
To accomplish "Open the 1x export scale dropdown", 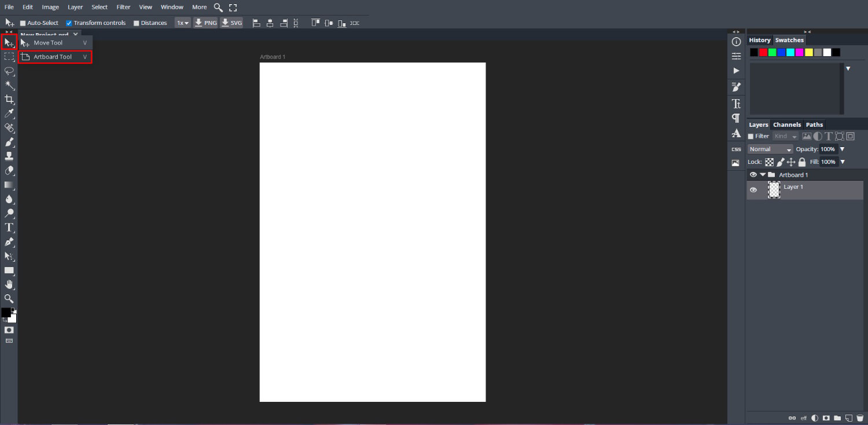I will [183, 23].
